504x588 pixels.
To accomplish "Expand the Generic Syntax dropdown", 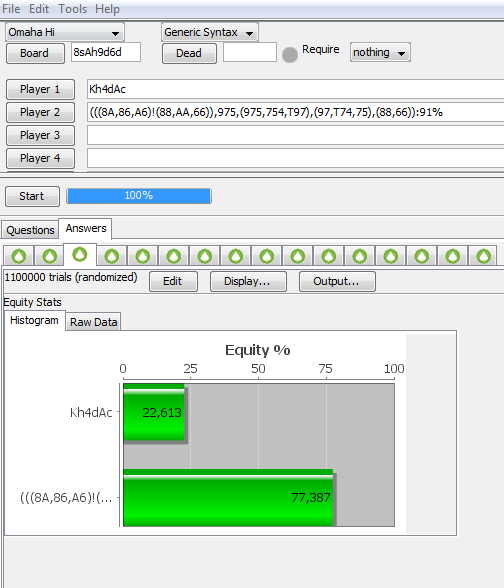I will coord(210,33).
